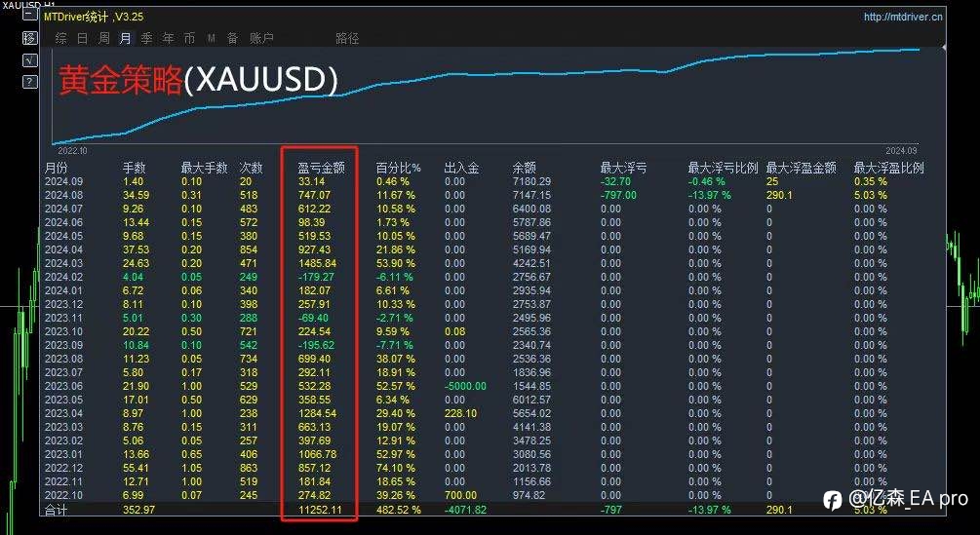The width and height of the screenshot is (980, 535).
Task: Click the percentage value 53.90 %
Action: tap(396, 263)
